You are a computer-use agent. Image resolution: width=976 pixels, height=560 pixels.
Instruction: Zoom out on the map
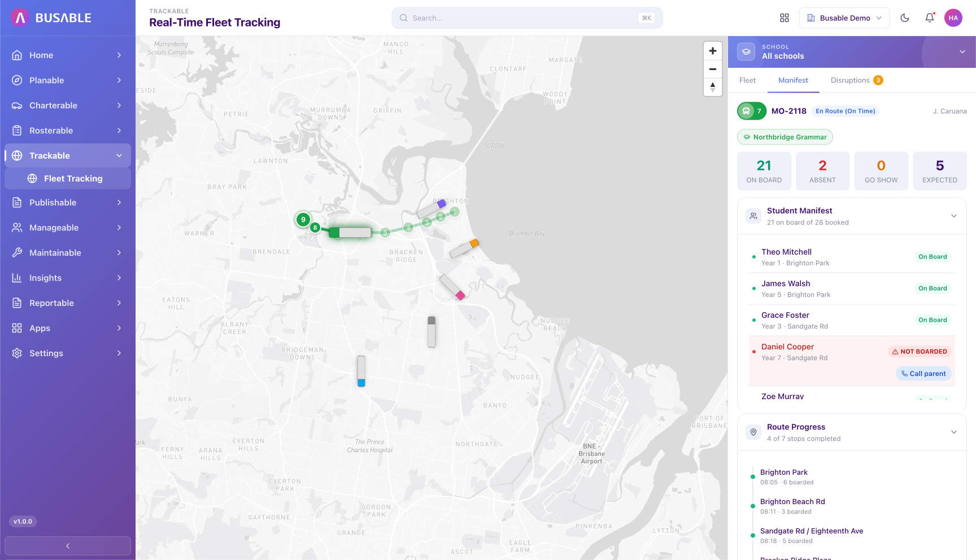tap(713, 69)
